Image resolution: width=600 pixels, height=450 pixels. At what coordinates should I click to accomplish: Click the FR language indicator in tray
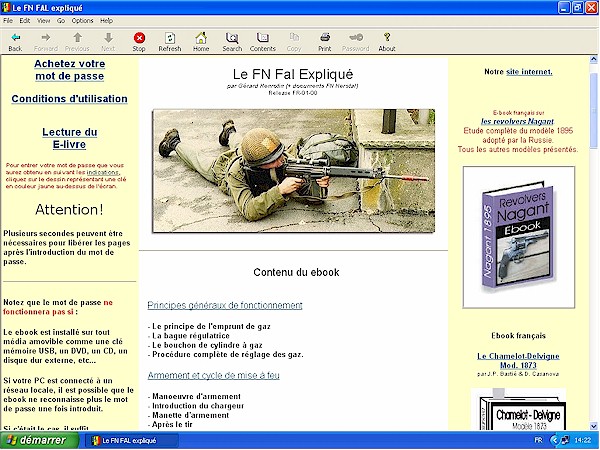pyautogui.click(x=538, y=440)
